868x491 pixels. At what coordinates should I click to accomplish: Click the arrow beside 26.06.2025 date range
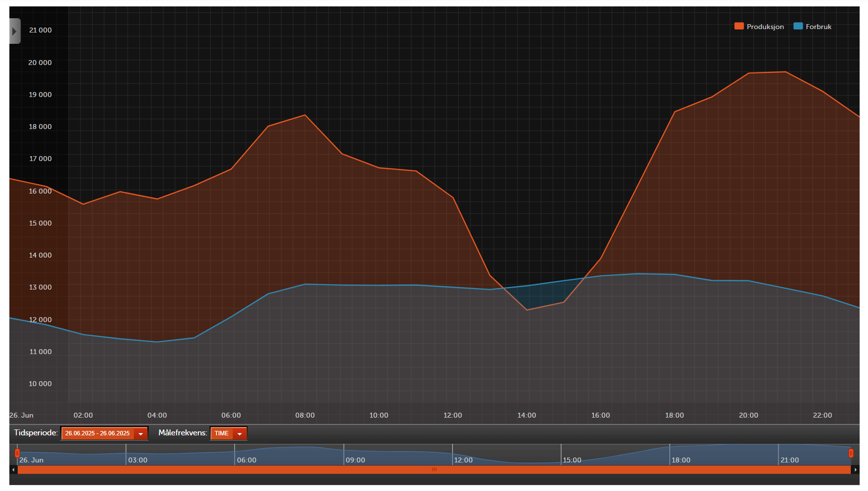141,434
